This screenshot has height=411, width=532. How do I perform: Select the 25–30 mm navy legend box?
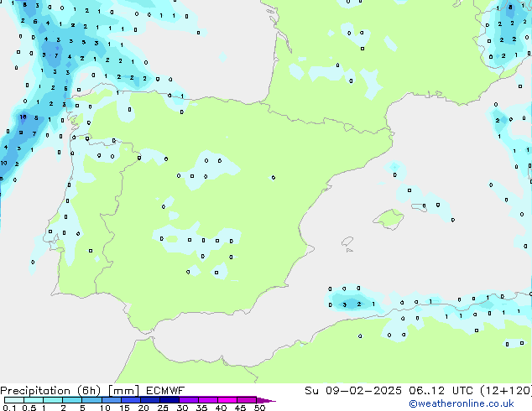click(169, 400)
